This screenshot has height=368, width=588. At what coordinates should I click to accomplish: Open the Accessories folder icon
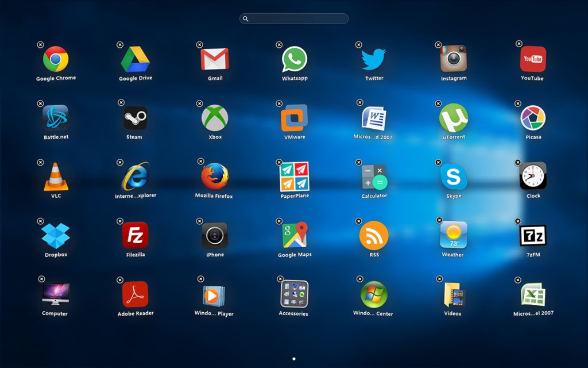(x=295, y=294)
